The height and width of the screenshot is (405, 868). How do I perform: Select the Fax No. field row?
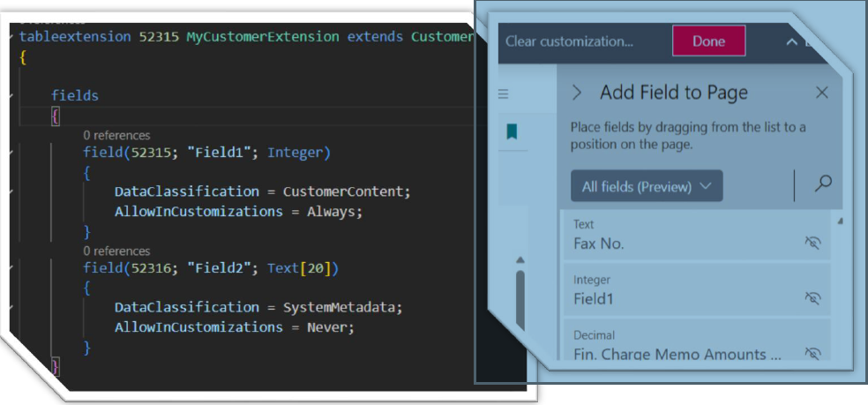[x=697, y=235]
